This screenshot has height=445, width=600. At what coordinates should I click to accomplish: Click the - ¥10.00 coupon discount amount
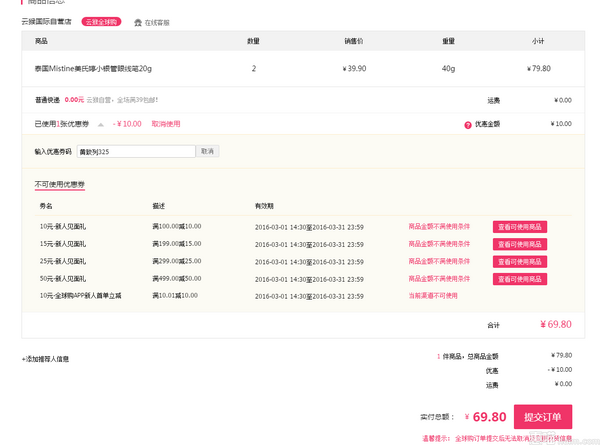[127, 124]
